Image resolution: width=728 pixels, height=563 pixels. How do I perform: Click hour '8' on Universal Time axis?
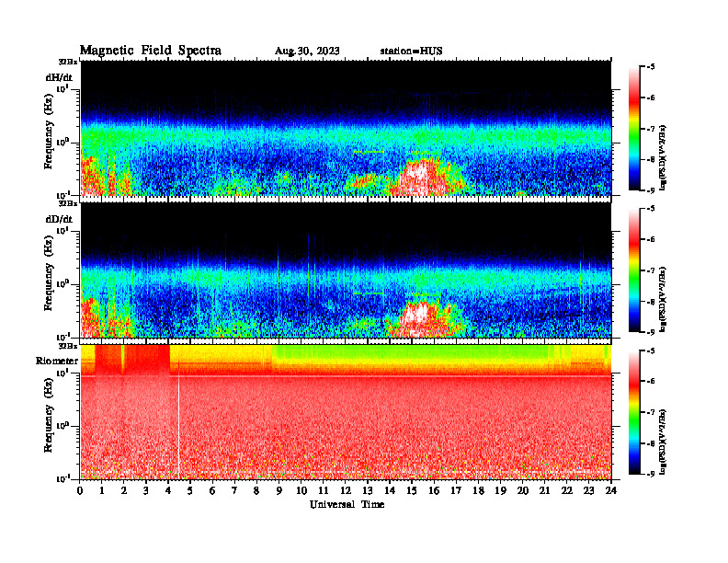tap(256, 491)
